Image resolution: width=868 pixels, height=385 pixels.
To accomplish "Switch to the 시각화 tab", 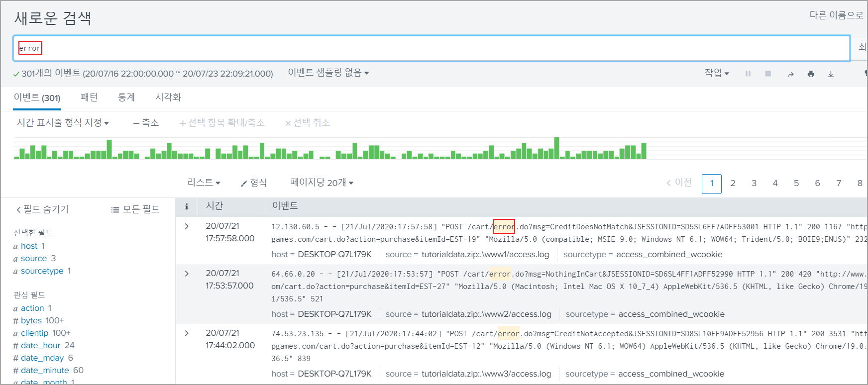I will click(x=168, y=97).
